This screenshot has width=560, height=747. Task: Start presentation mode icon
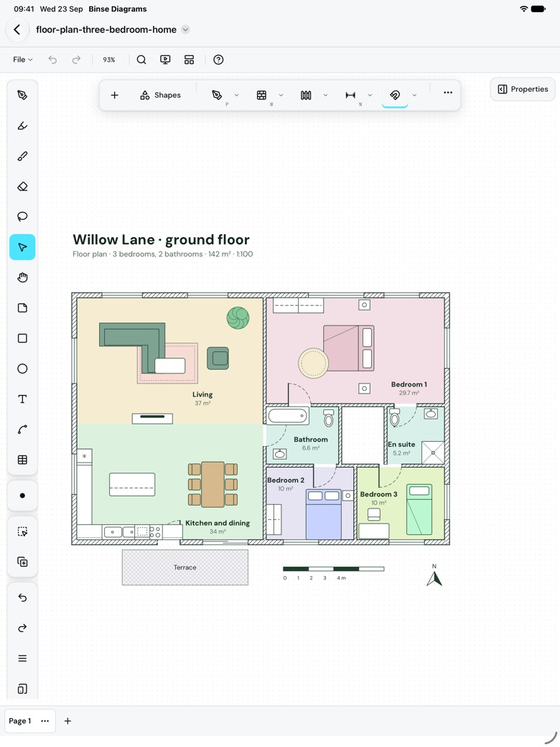165,60
